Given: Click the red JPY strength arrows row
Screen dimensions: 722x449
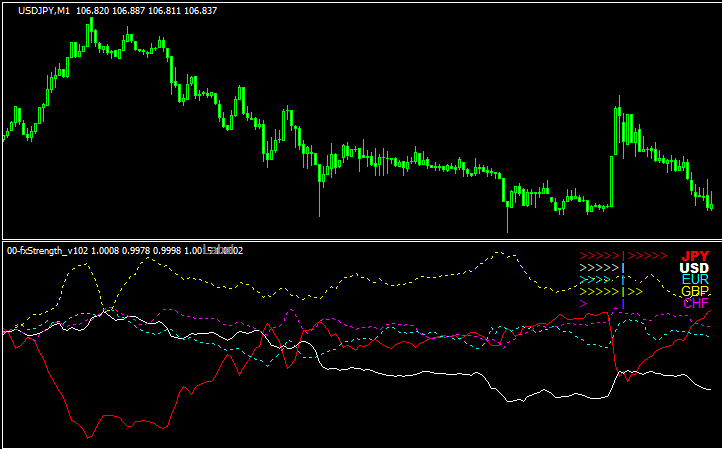Looking at the screenshot, I should point(622,256).
